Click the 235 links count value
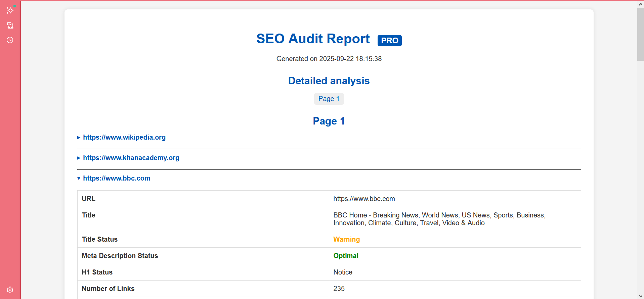Viewport: 644px width, 299px height. click(339, 289)
